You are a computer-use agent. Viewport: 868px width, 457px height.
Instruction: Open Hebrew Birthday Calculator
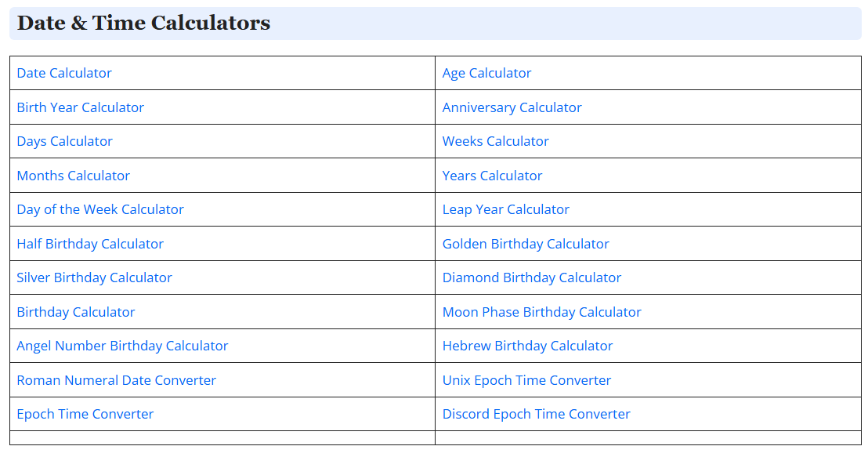coord(527,346)
